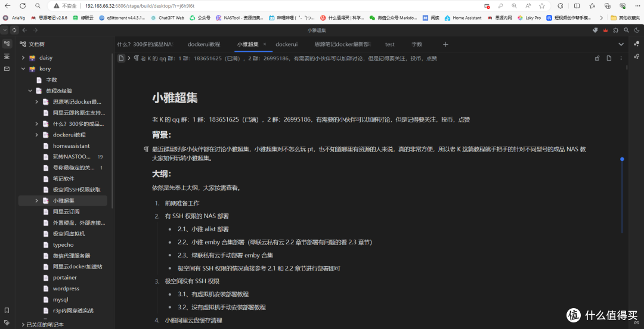
Task: Go forward using SiYuan forward arrow
Action: (35, 30)
